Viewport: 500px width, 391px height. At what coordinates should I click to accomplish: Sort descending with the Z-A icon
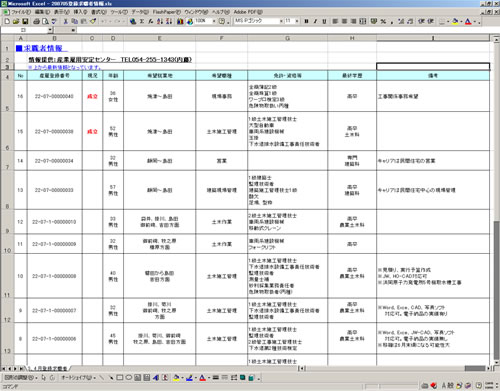click(169, 21)
